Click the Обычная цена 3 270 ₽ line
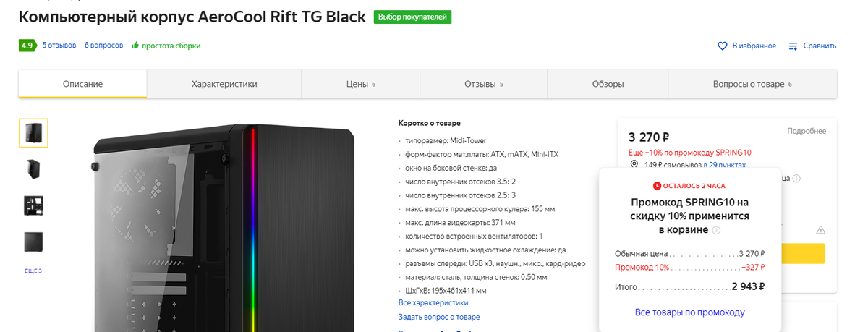 (689, 254)
